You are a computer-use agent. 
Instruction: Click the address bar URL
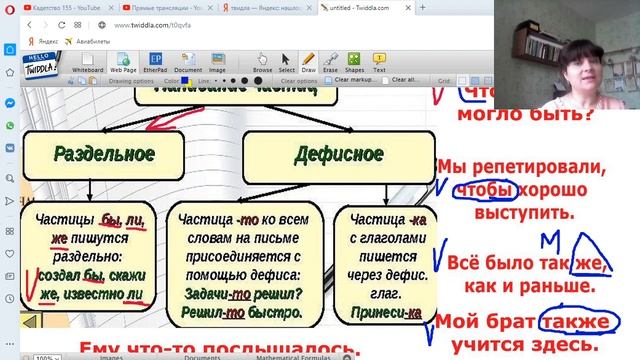(152, 25)
